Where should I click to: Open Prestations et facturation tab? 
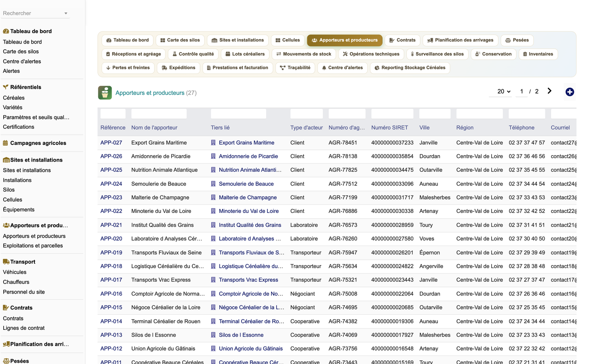[x=238, y=68]
